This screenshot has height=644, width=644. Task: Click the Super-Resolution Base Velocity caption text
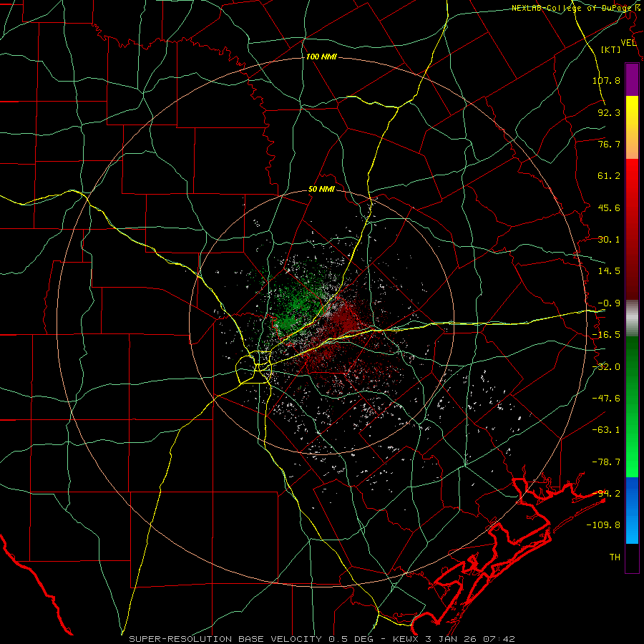321,639
